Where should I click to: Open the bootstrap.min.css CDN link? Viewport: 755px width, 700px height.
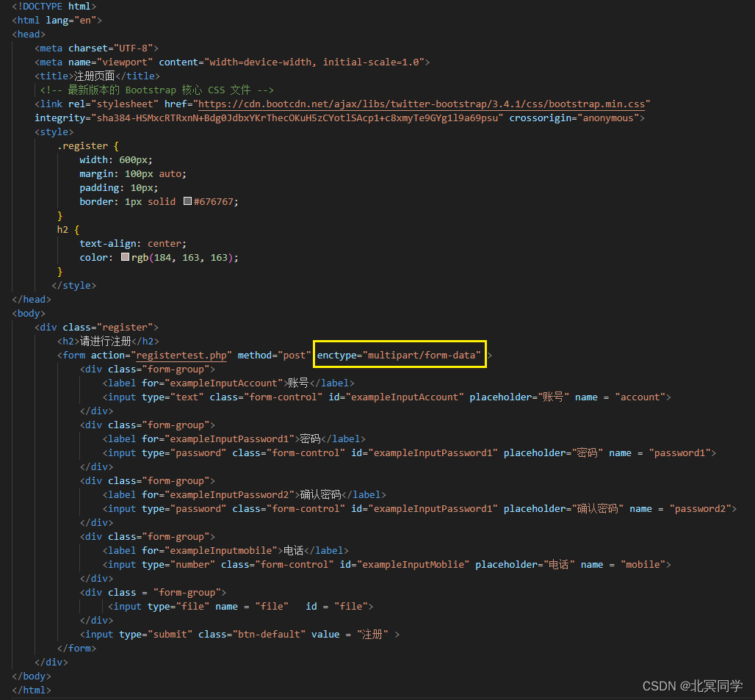tap(422, 104)
